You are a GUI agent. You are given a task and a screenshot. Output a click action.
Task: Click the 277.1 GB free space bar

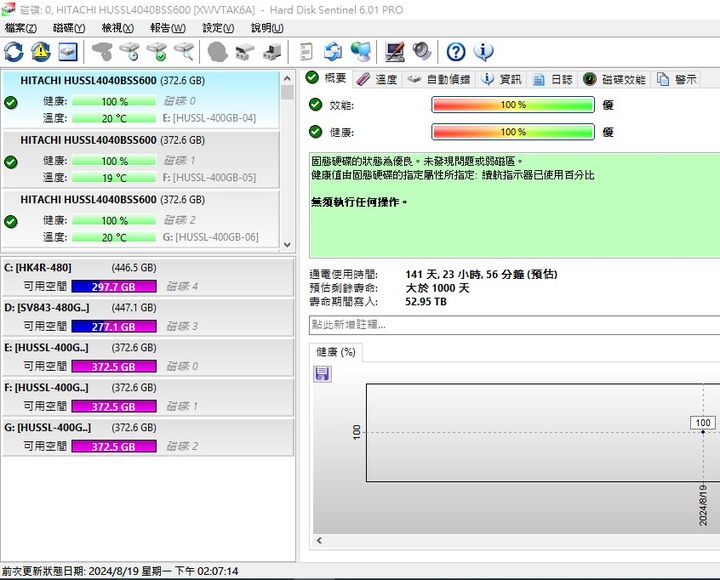click(114, 327)
